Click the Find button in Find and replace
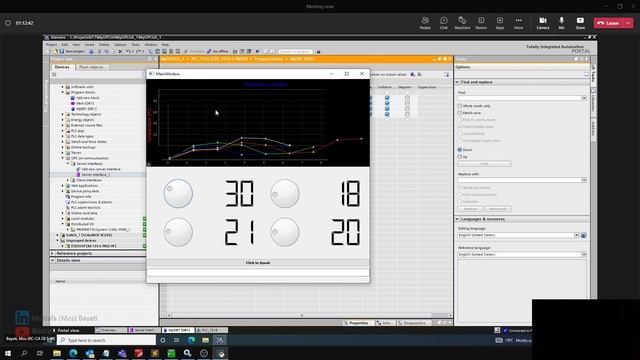This screenshot has height=360, width=640. click(484, 164)
